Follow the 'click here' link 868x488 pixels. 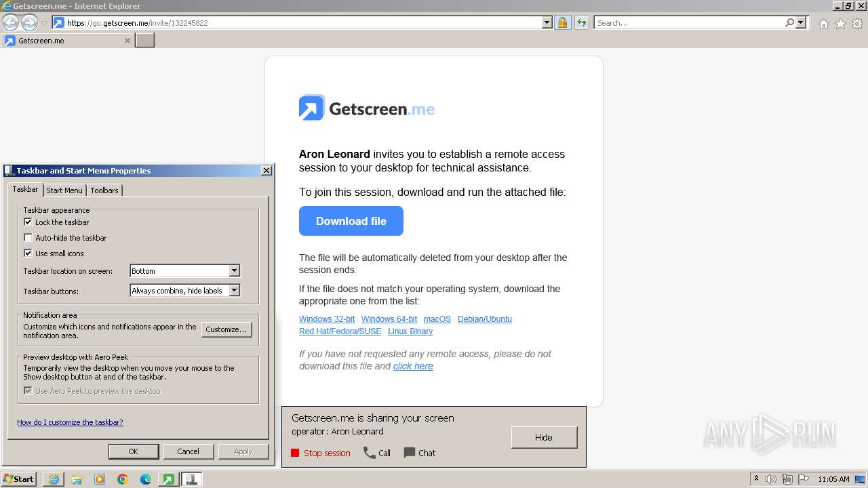413,366
